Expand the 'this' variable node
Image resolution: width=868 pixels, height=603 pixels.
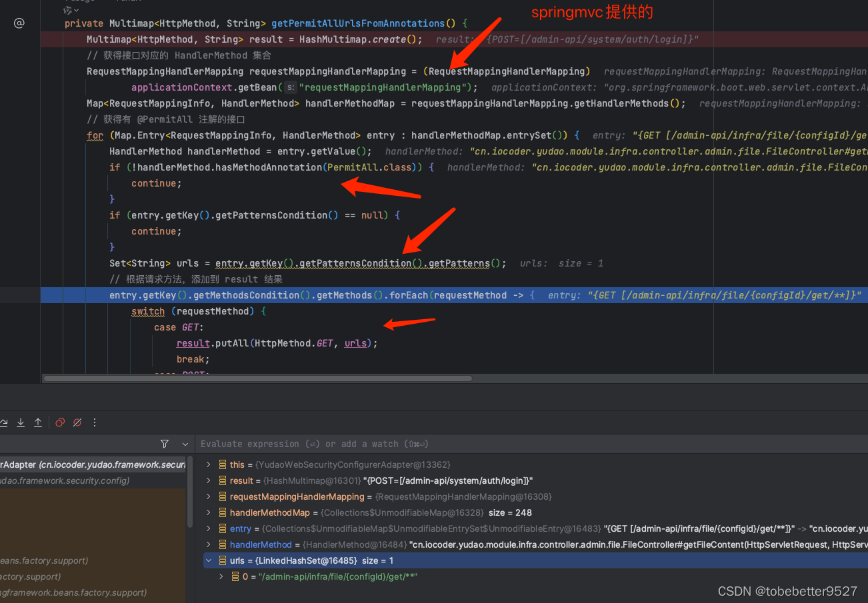(x=209, y=464)
